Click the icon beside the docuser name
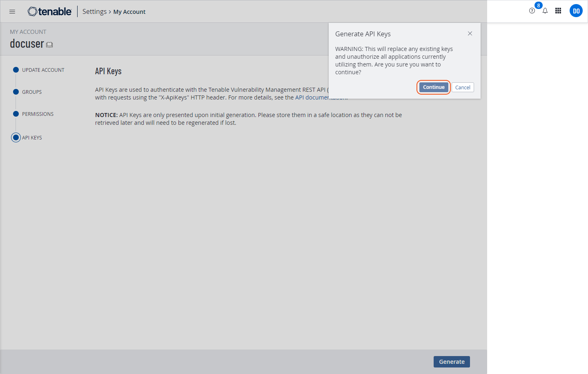588x374 pixels. click(x=49, y=45)
